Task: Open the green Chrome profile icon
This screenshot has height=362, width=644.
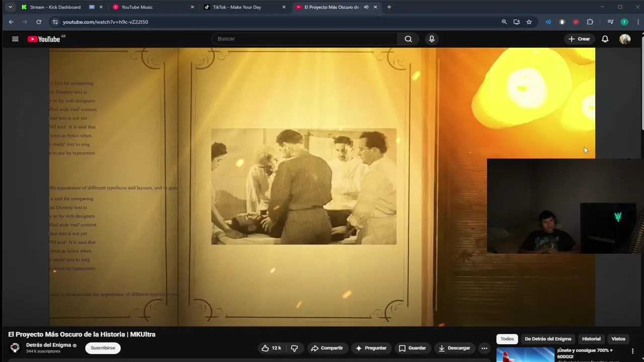Action: [624, 22]
